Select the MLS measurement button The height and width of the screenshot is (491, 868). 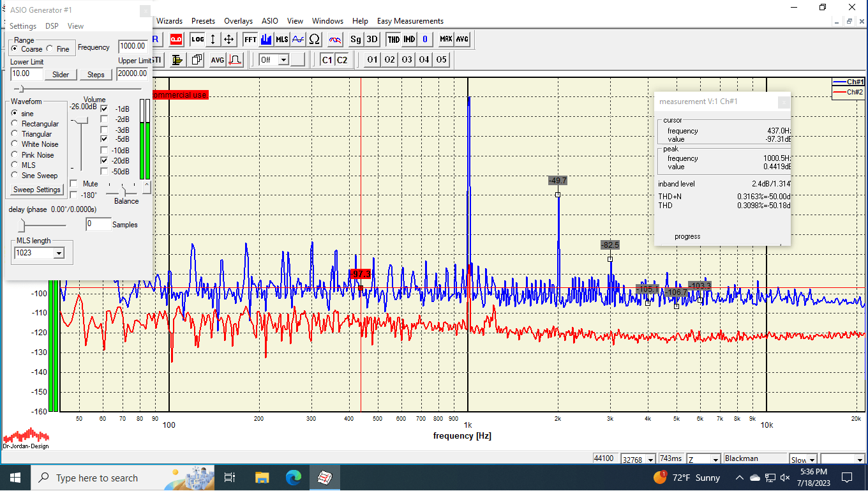282,39
